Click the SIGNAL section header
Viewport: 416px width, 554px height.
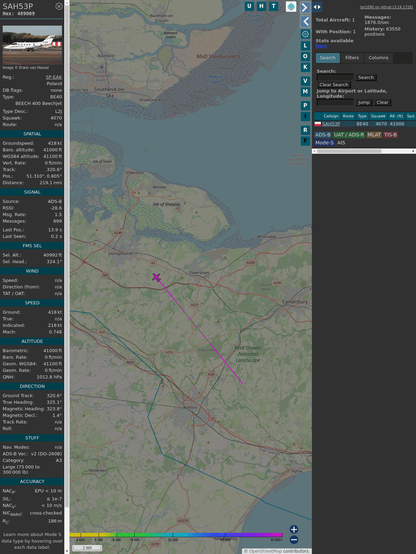32,192
